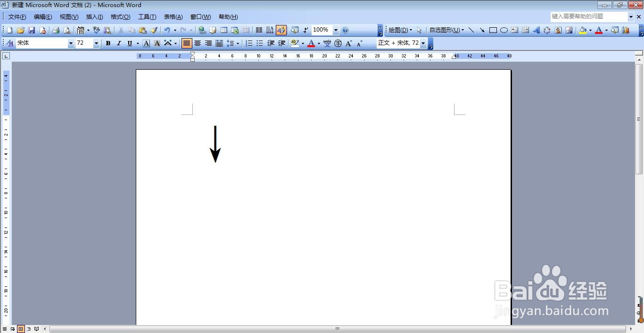Screen dimensions: 644x333
Task: Run spelling and grammar check
Action: click(x=96, y=30)
